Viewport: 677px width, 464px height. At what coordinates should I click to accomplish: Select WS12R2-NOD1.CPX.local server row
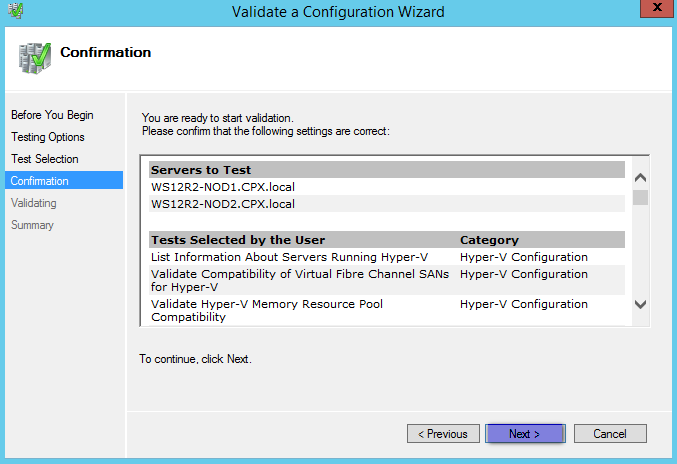tap(387, 187)
